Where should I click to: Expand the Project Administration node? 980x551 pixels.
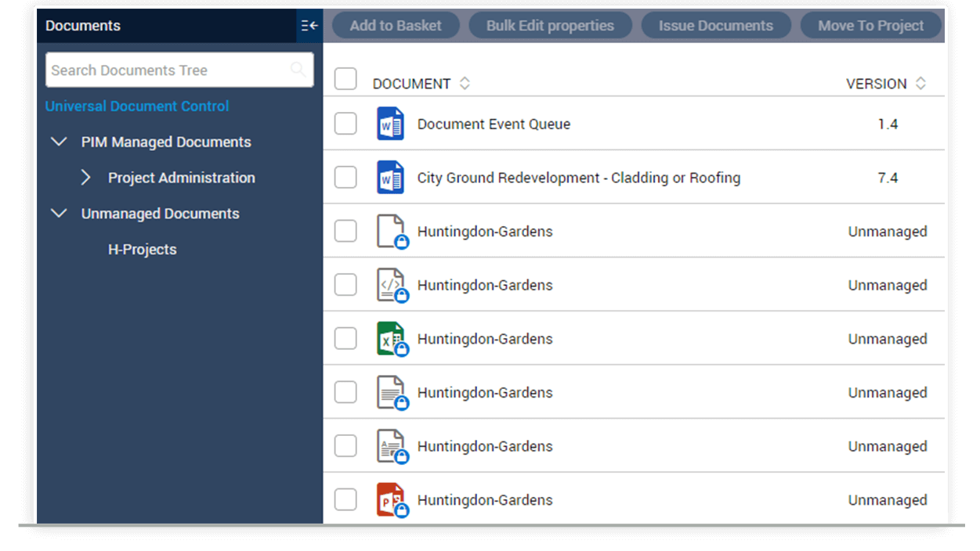point(86,178)
